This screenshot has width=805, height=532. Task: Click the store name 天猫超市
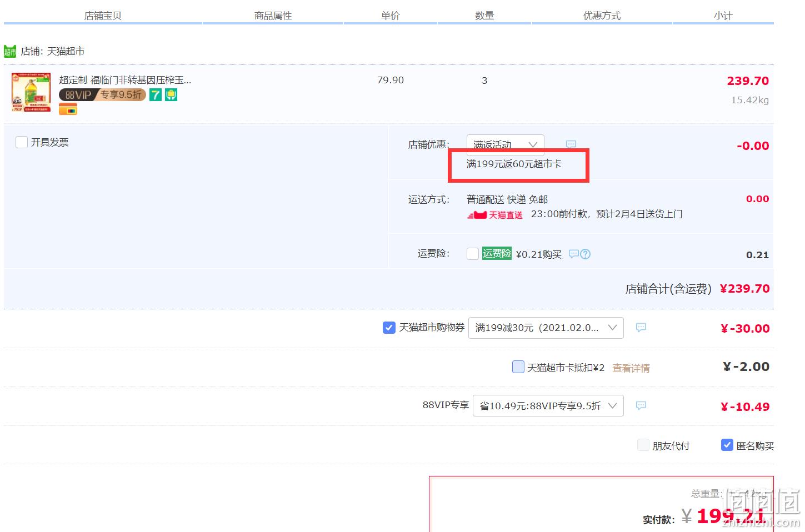pos(66,52)
